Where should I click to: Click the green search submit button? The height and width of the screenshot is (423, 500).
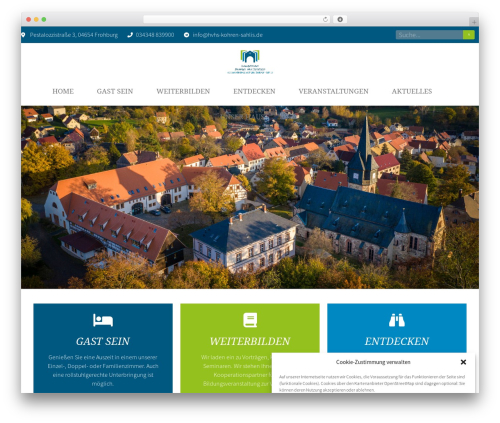pos(469,35)
